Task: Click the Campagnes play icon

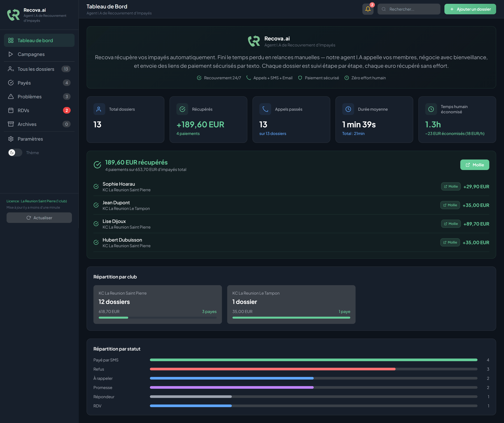Action: pos(11,54)
